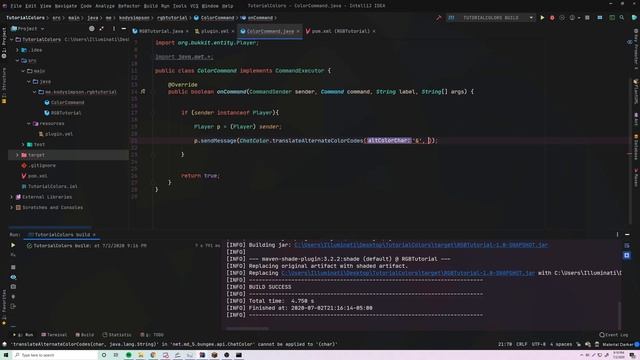Screen dimensions: 640x360
Task: Click TutorialColors breadcrumb in navigation bar
Action: pos(25,18)
